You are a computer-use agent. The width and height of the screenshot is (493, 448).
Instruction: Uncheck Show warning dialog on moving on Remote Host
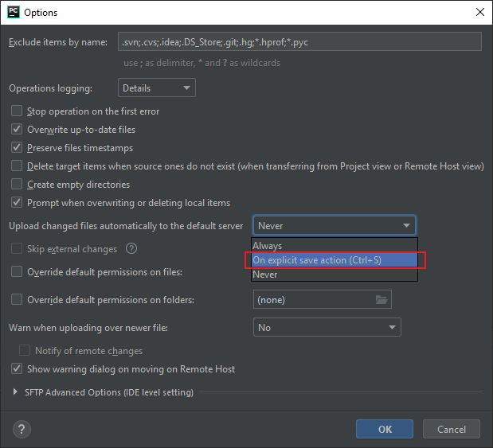[x=17, y=369]
